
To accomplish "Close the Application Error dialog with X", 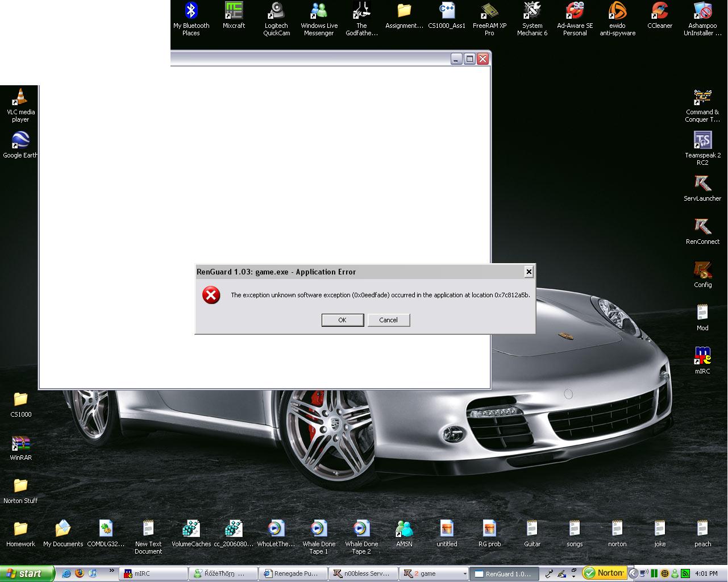I will point(529,272).
